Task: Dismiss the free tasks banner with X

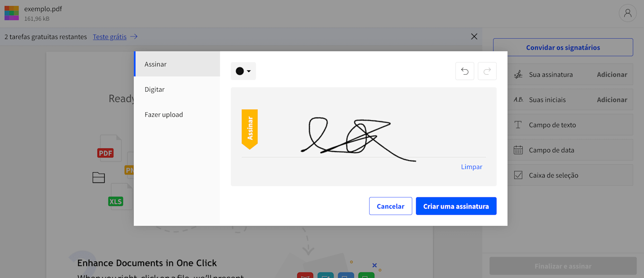Action: point(474,36)
